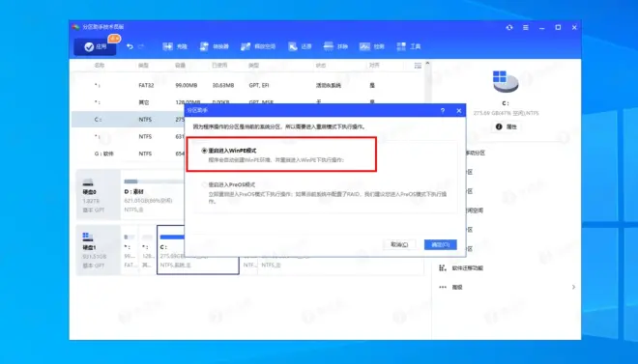Open the test (检测) toolbar tool

[x=372, y=46]
